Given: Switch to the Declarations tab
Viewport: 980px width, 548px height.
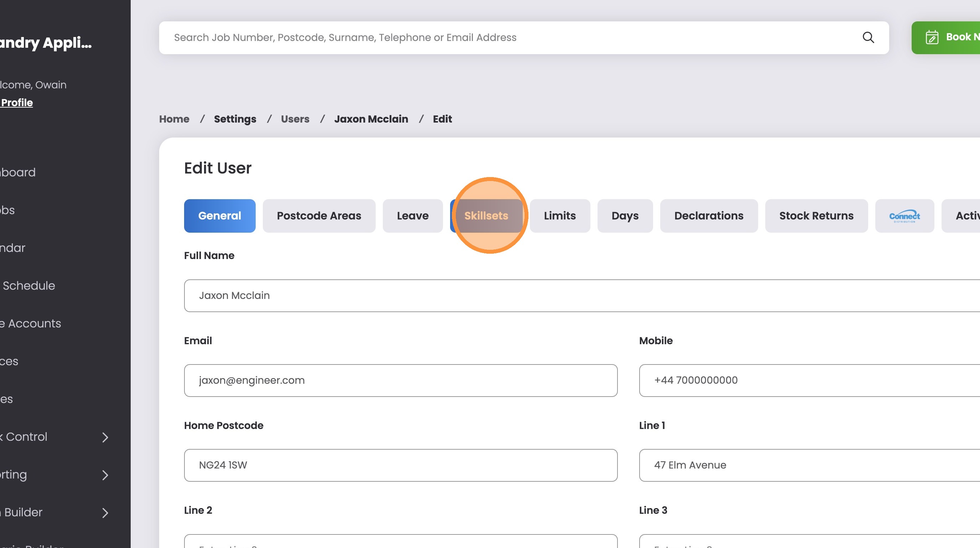Looking at the screenshot, I should (x=708, y=216).
